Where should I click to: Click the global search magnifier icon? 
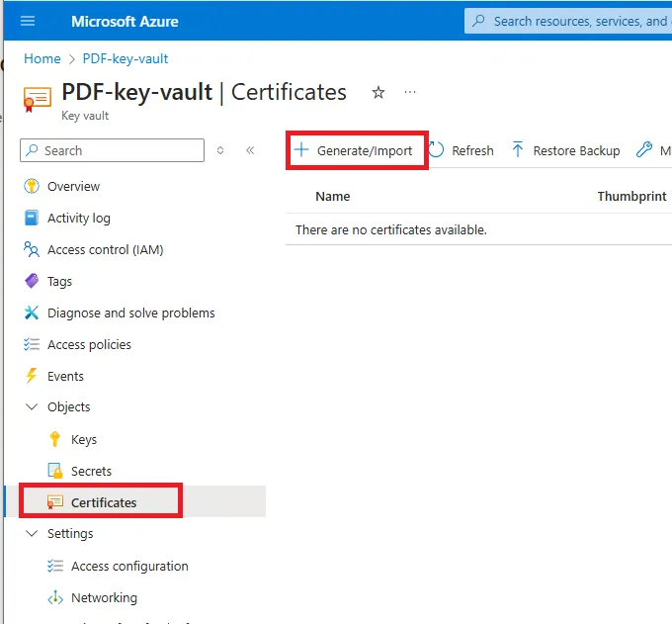coord(478,20)
